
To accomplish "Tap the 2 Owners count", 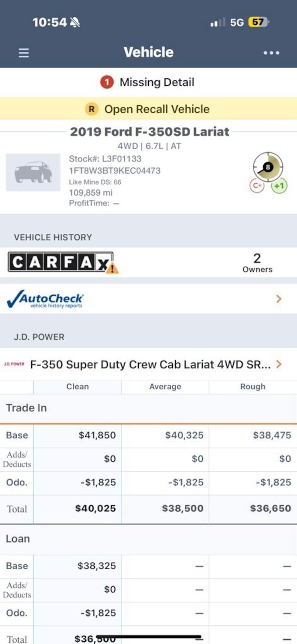I will pyautogui.click(x=257, y=263).
